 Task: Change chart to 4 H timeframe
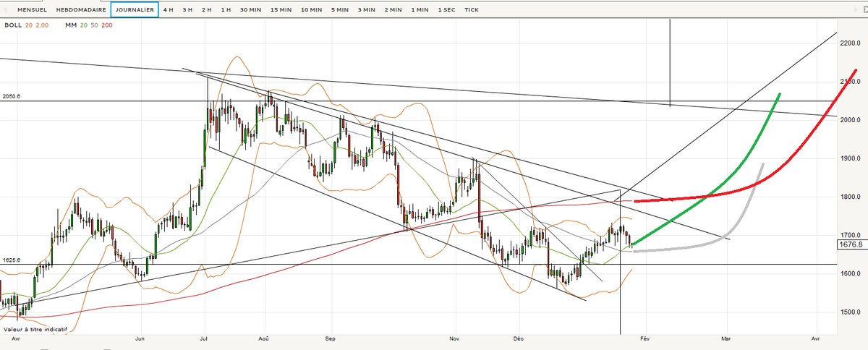(x=168, y=10)
